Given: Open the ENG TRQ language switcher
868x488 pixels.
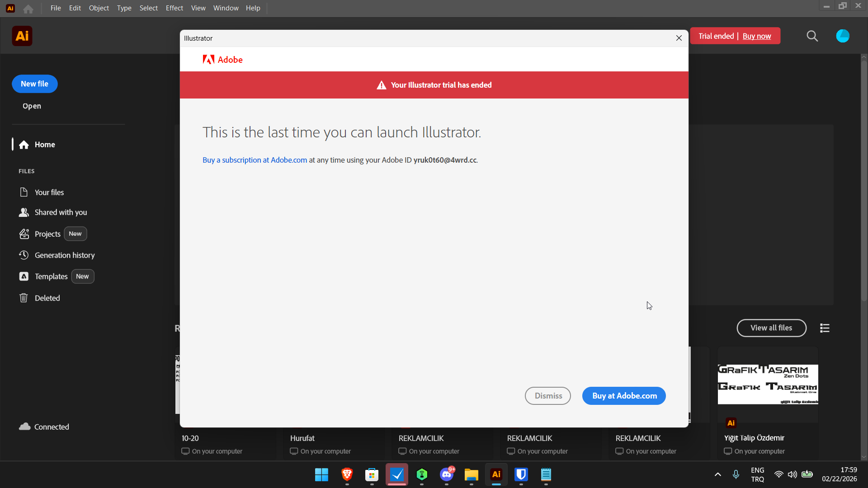Looking at the screenshot, I should 758,474.
